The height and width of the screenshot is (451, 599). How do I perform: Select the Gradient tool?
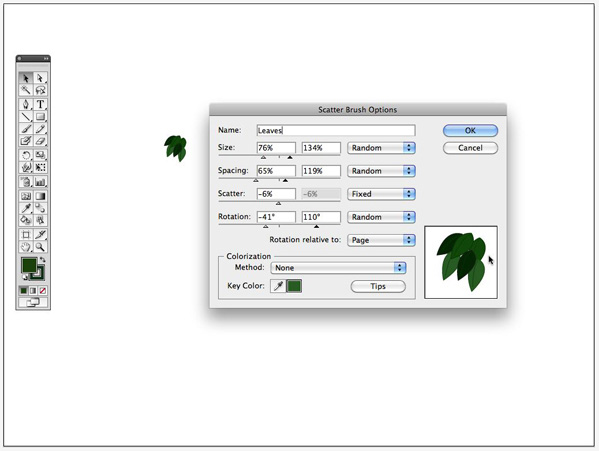point(40,196)
